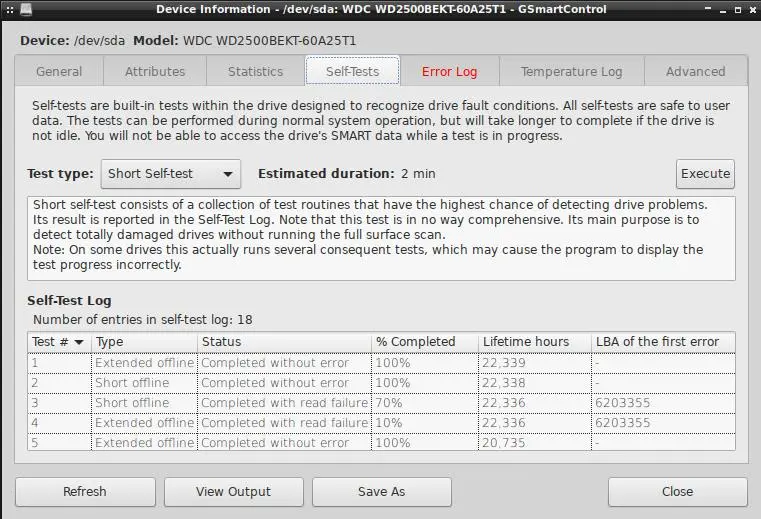Click row 3 LBA value '6203355'

pos(663,403)
